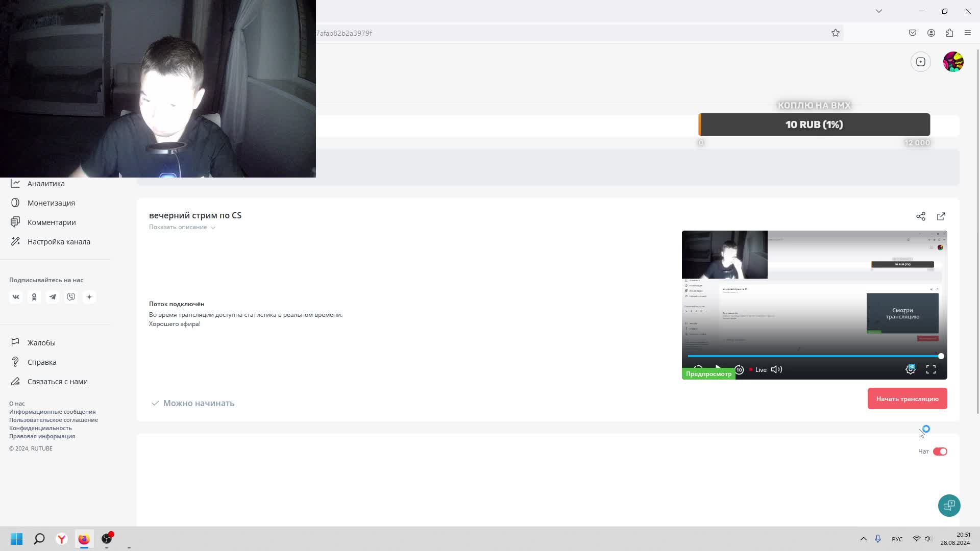Open player HD quality settings

(910, 369)
